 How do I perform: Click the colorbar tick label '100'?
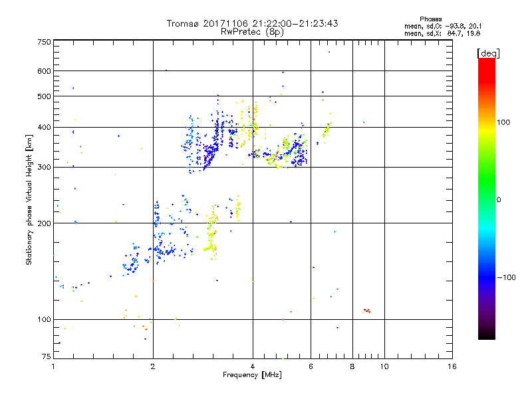click(503, 122)
